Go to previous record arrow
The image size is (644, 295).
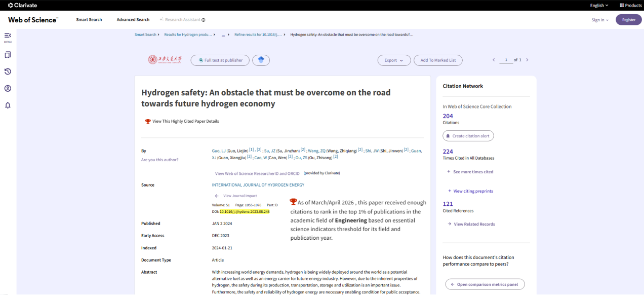494,60
